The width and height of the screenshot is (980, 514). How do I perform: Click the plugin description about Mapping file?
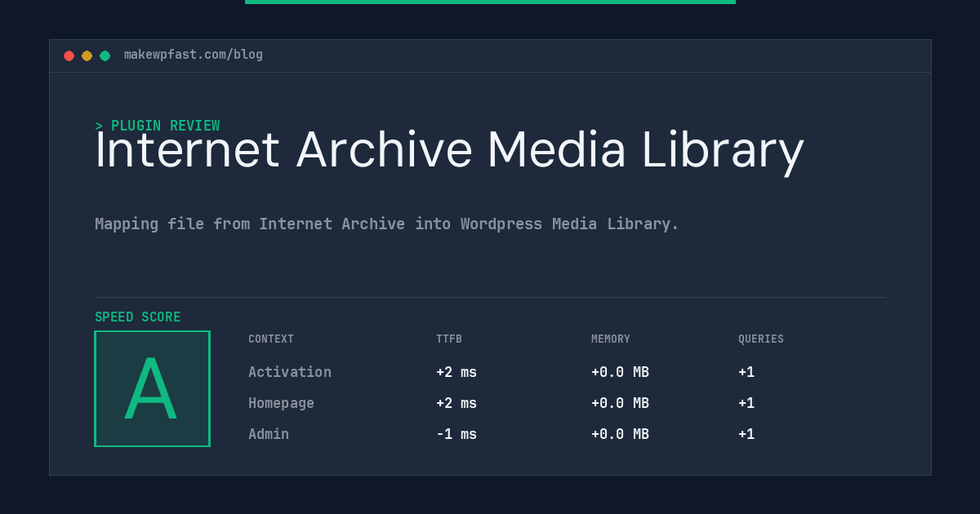tap(387, 224)
